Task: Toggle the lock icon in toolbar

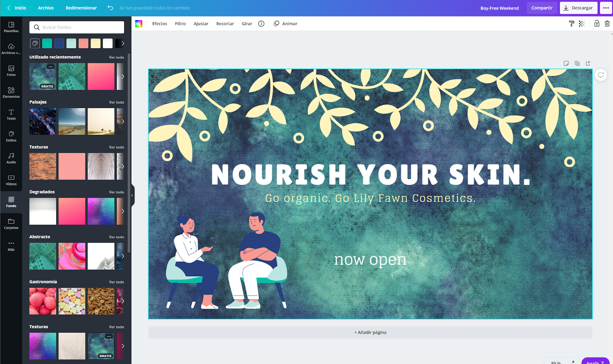Action: click(597, 23)
